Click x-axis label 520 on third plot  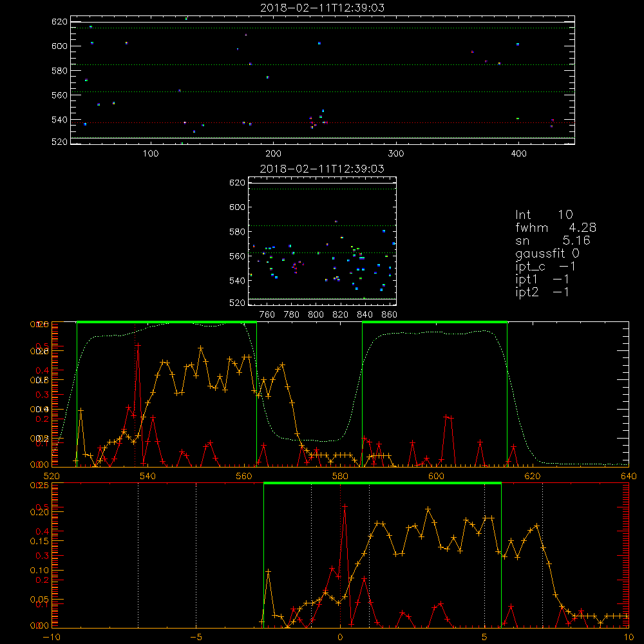(x=52, y=477)
